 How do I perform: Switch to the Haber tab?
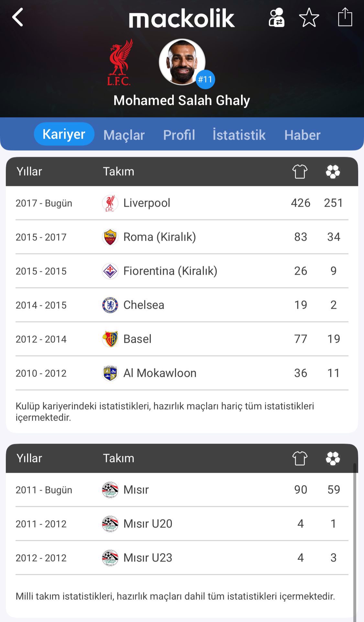302,135
